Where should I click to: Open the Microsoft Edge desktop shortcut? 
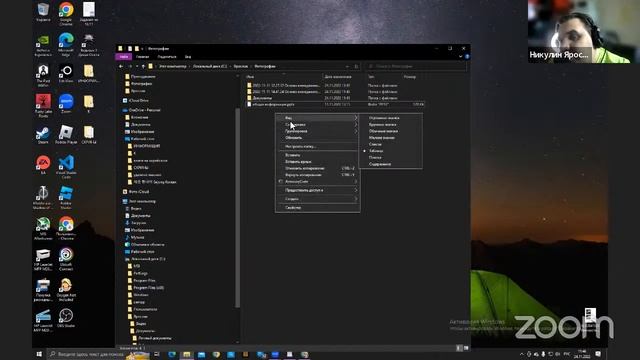[x=66, y=44]
